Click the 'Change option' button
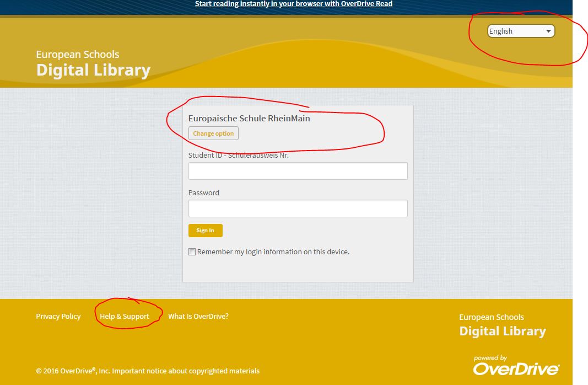This screenshot has width=588, height=385. pos(213,133)
